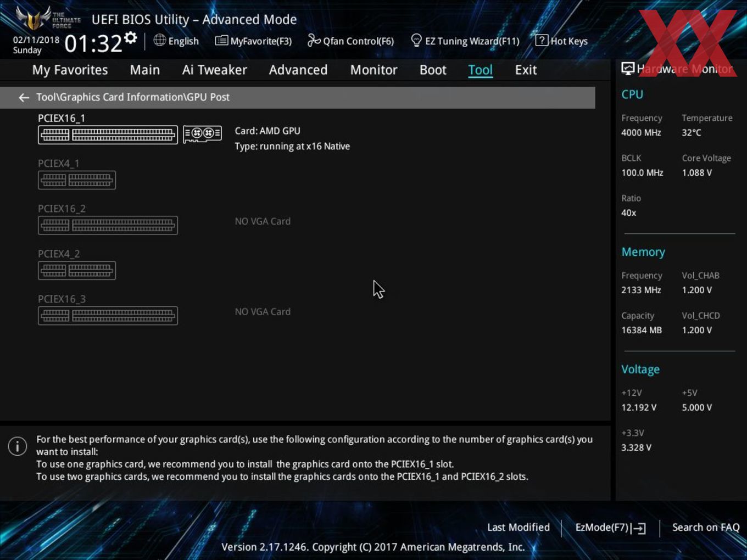Switch to the Boot tab

(433, 70)
